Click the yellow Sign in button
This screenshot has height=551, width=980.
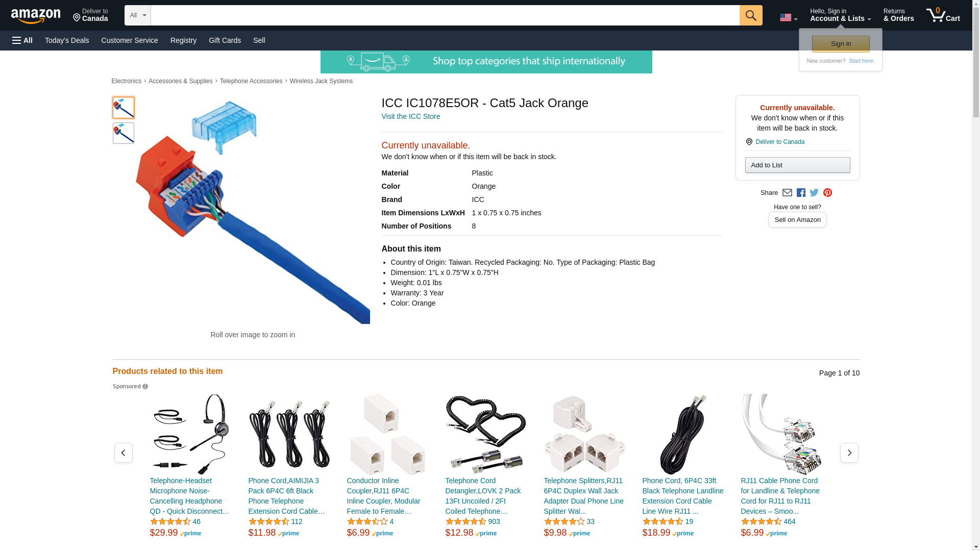coord(841,44)
